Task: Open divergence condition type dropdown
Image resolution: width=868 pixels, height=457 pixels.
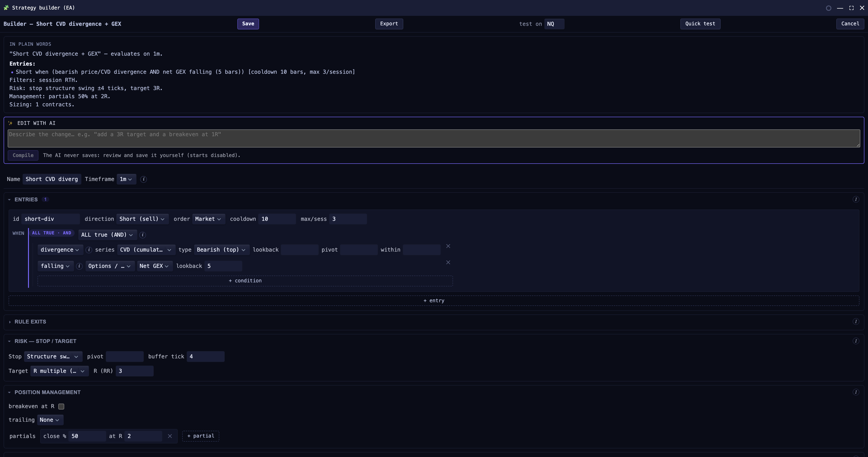Action: [60, 250]
